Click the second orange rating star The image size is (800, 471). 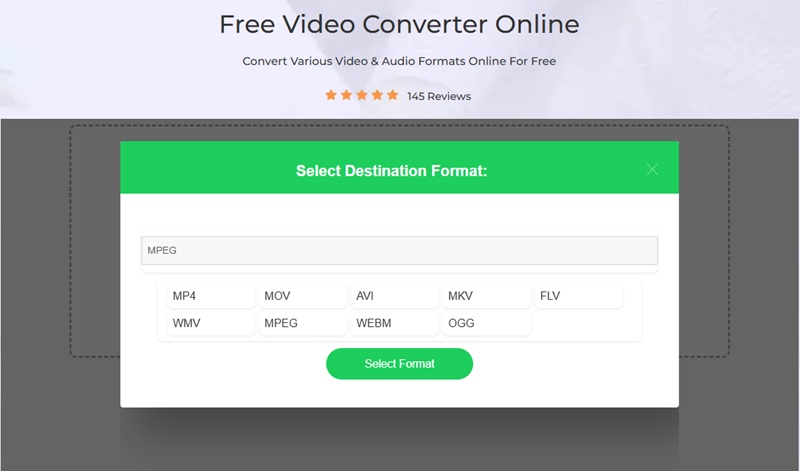pos(347,96)
